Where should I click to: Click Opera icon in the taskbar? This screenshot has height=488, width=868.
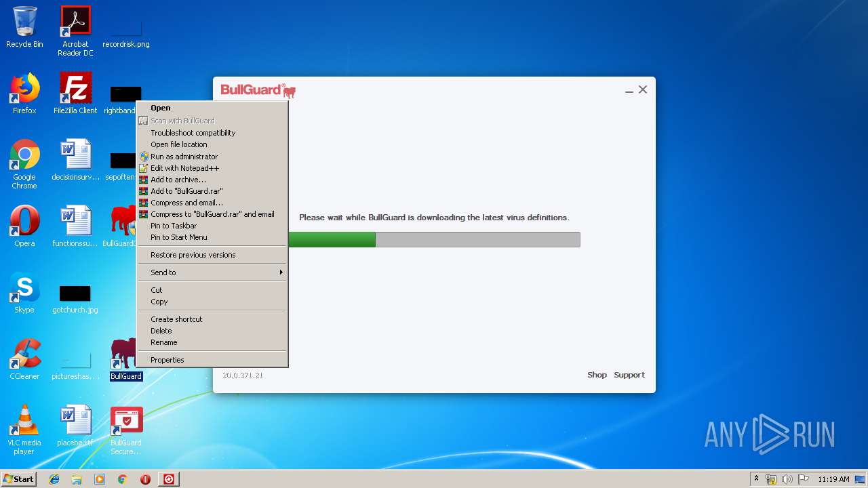click(x=145, y=479)
